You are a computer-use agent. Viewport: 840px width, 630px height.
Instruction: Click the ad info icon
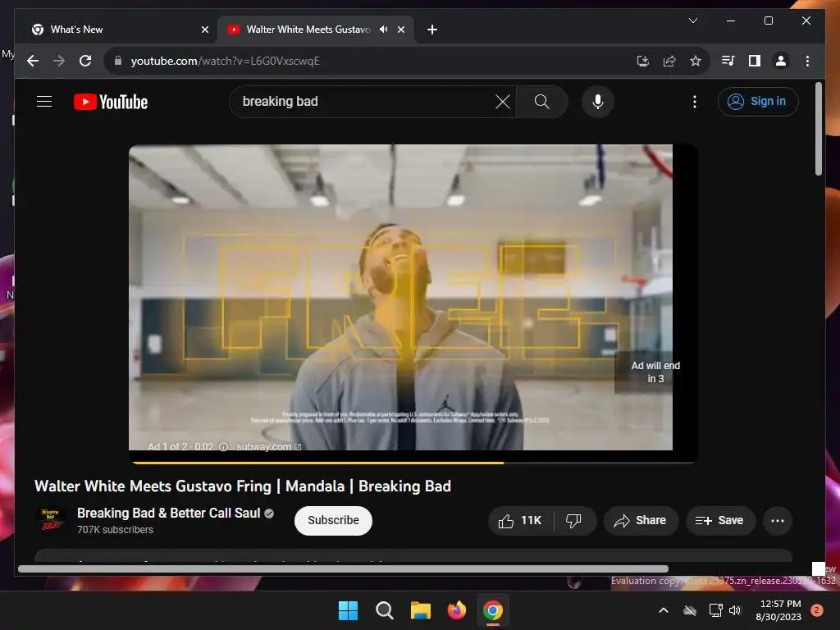click(224, 447)
